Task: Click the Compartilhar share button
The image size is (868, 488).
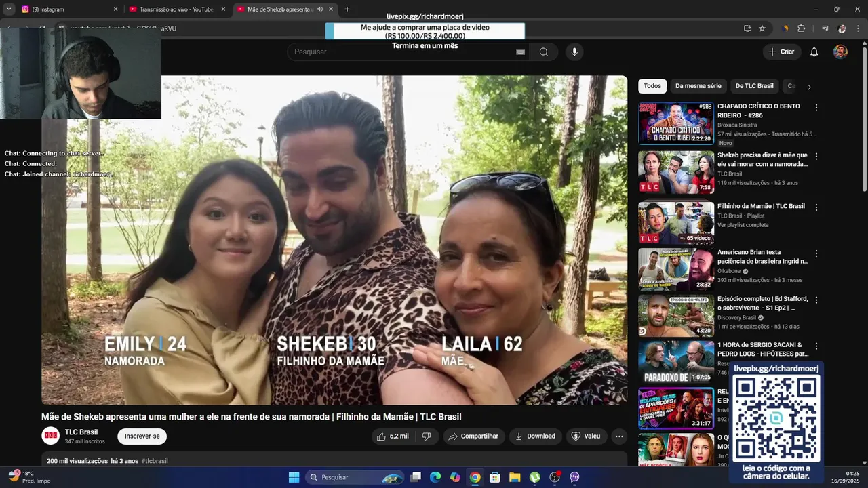Action: (x=473, y=436)
